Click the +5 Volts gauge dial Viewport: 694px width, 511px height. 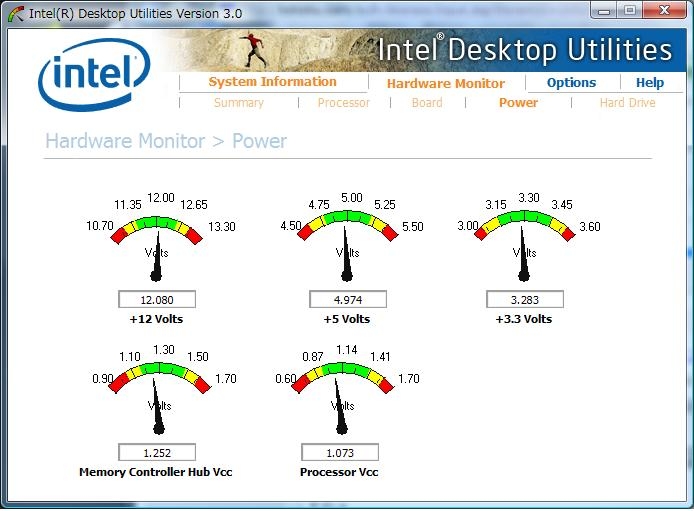347,248
